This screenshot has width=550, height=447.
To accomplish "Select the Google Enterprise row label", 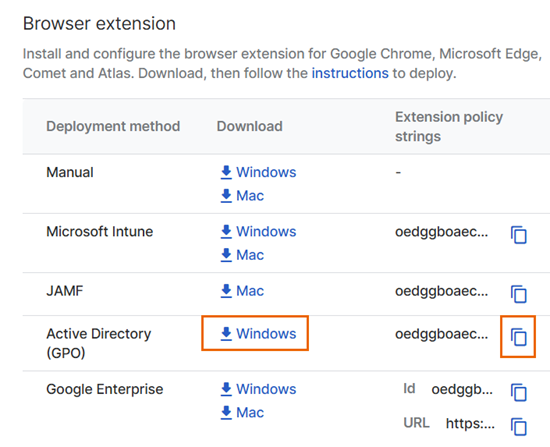I will pyautogui.click(x=105, y=389).
